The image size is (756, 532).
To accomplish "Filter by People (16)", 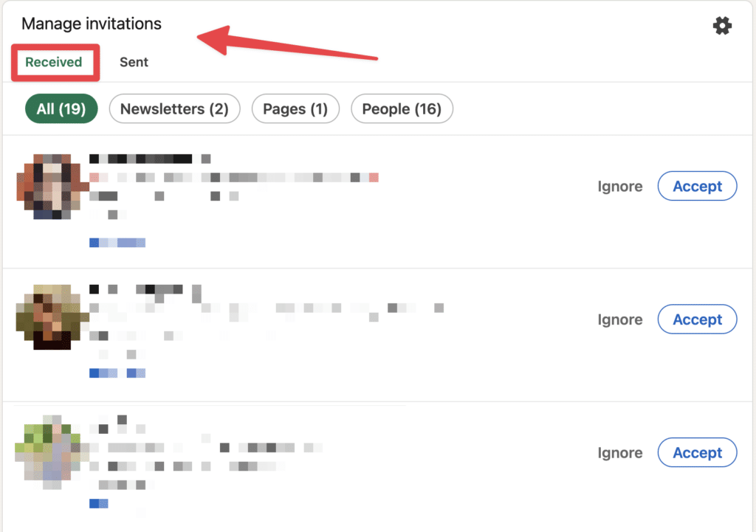I will tap(402, 109).
